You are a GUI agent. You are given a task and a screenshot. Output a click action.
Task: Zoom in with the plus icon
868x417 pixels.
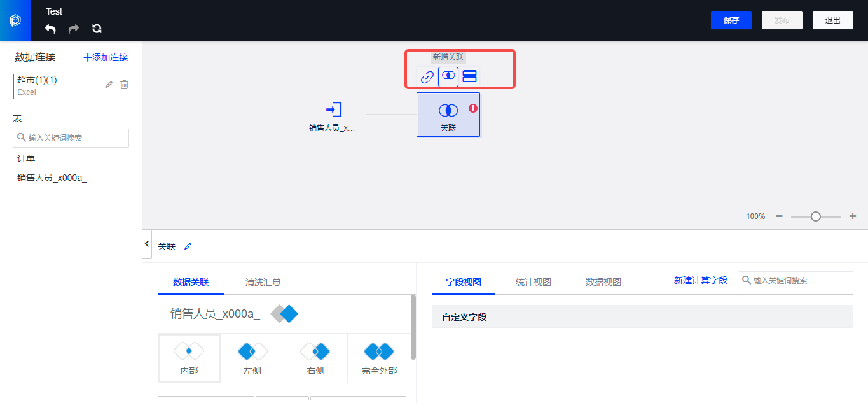pyautogui.click(x=853, y=216)
